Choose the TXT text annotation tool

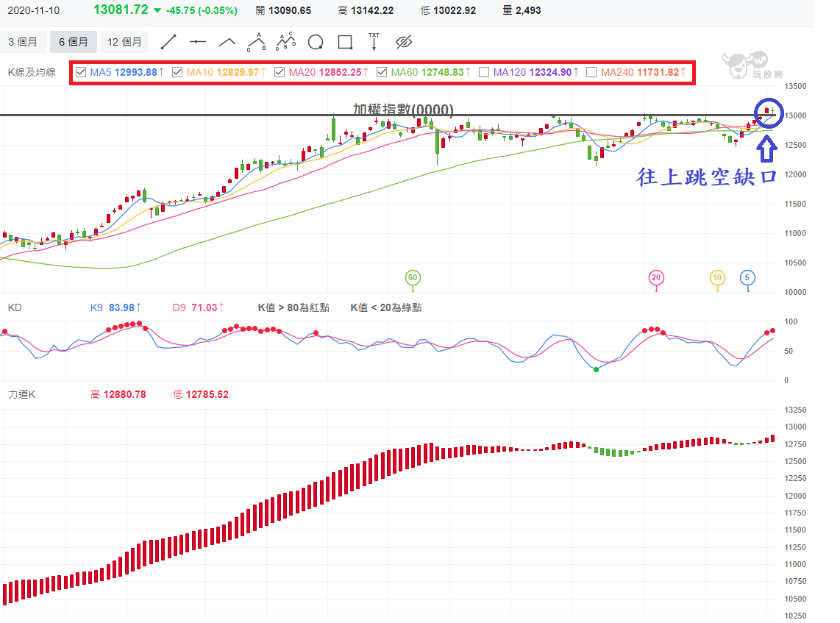pos(374,41)
